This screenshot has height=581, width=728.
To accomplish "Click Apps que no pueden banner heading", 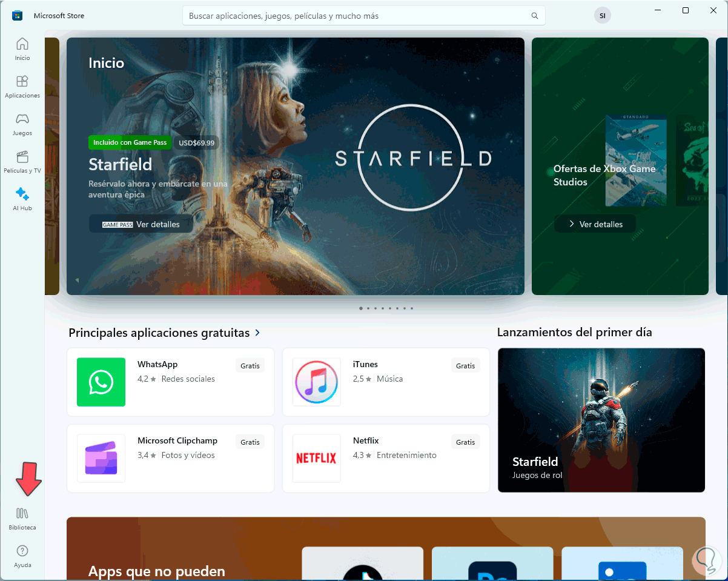I will [157, 571].
